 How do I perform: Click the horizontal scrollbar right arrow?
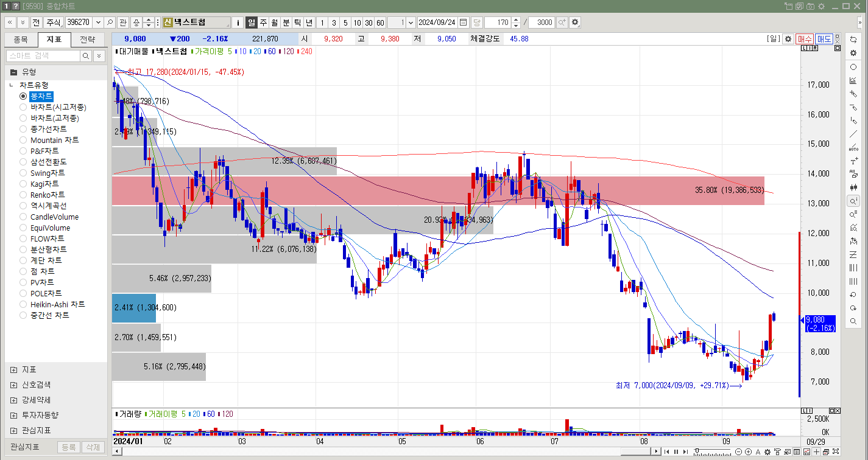tap(656, 451)
